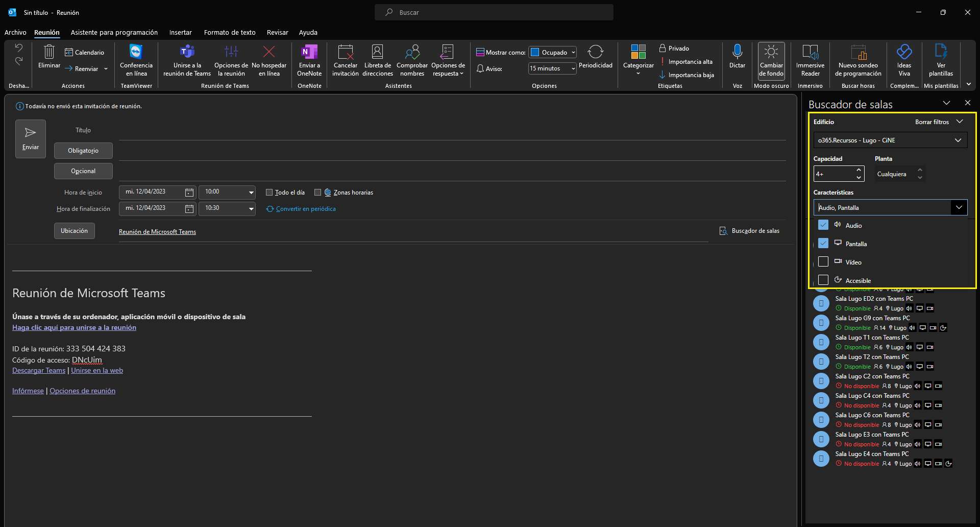The width and height of the screenshot is (980, 527).
Task: Start Dictar voice input
Action: (737, 56)
